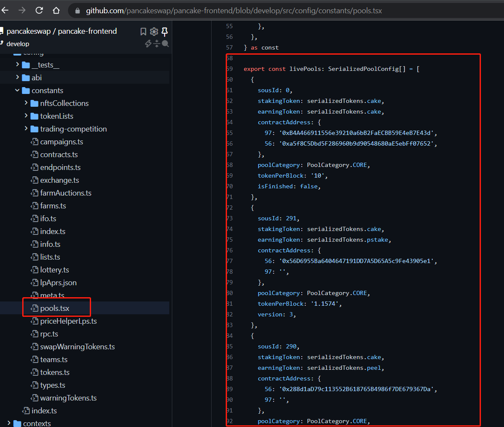Click file icon beside tokens.ts
Image resolution: width=504 pixels, height=427 pixels.
(34, 372)
